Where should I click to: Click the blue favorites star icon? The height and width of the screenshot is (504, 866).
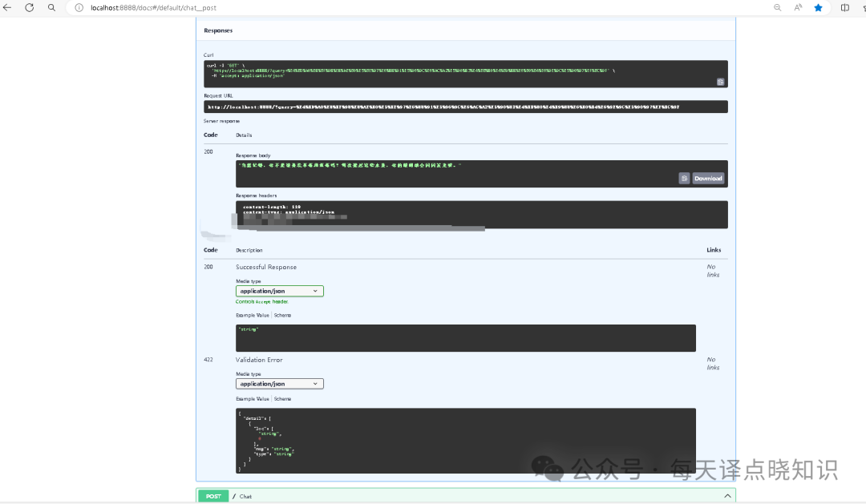point(819,7)
